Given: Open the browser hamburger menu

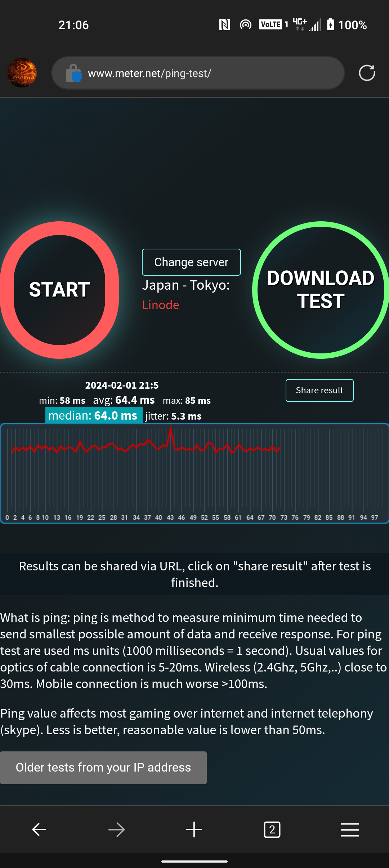Looking at the screenshot, I should 350,829.
